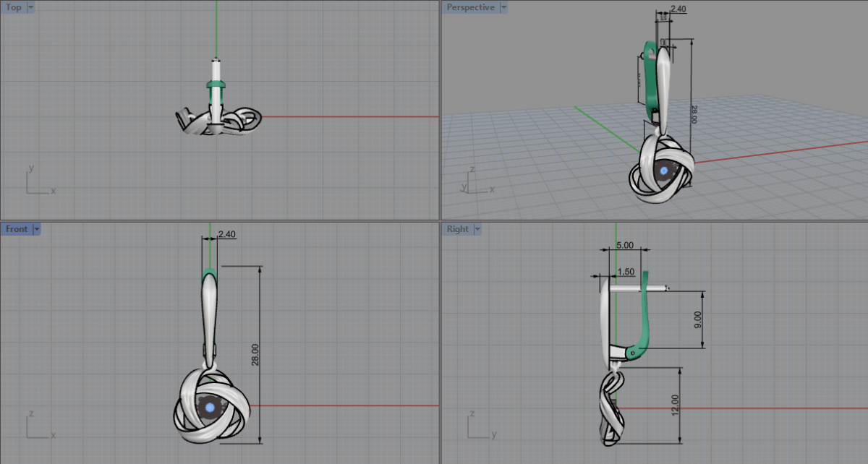Select the Front viewport title label

tap(17, 229)
